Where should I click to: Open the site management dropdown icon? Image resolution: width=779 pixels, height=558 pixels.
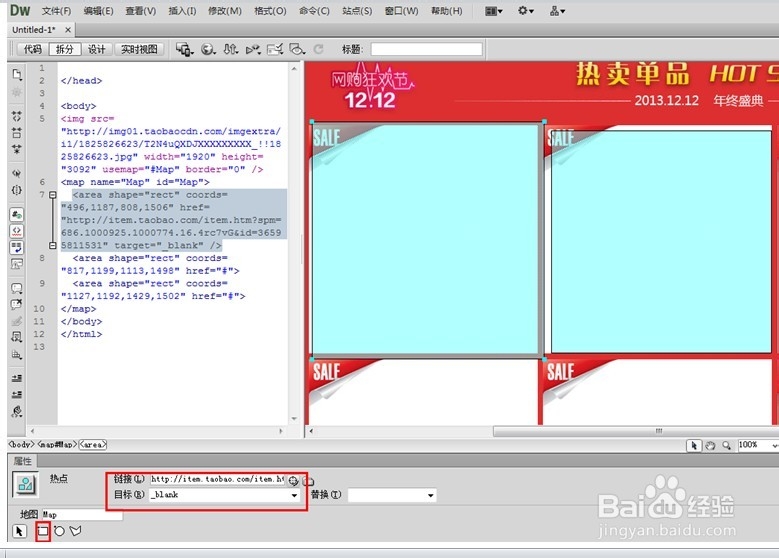[557, 11]
